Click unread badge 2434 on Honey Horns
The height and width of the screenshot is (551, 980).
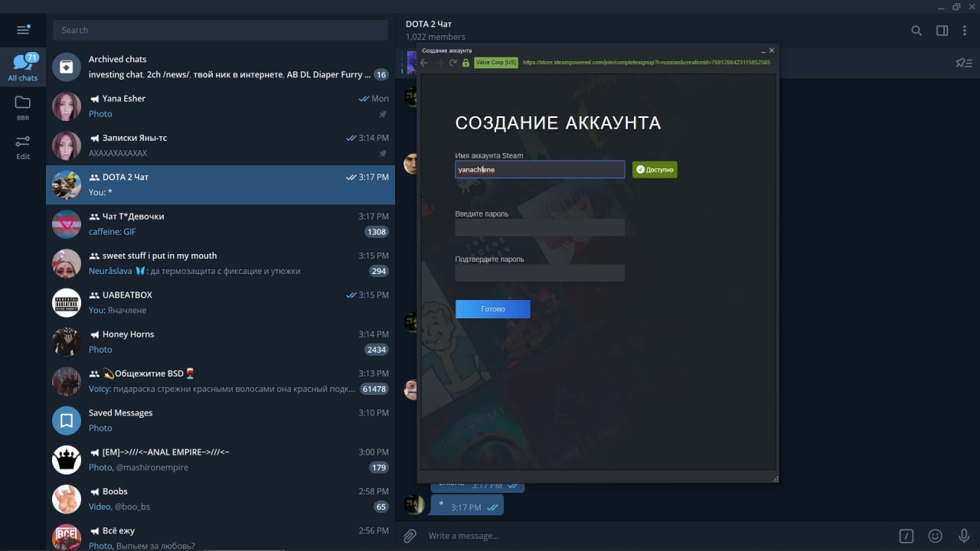click(x=376, y=350)
